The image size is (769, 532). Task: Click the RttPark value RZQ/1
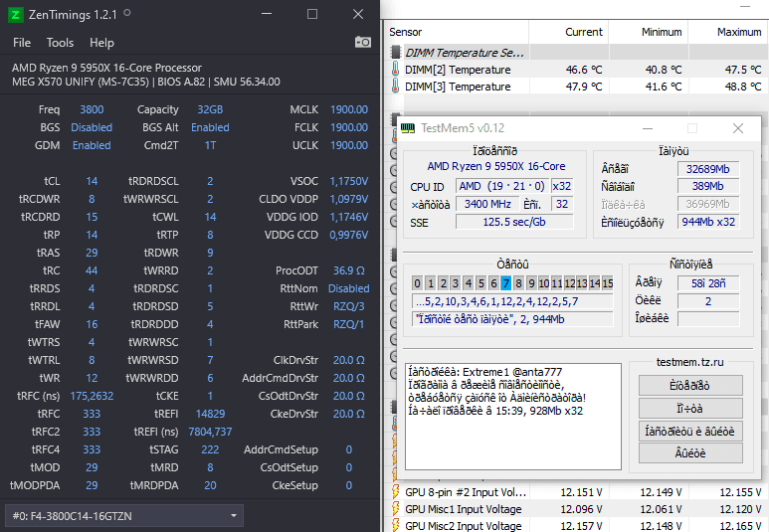(349, 324)
